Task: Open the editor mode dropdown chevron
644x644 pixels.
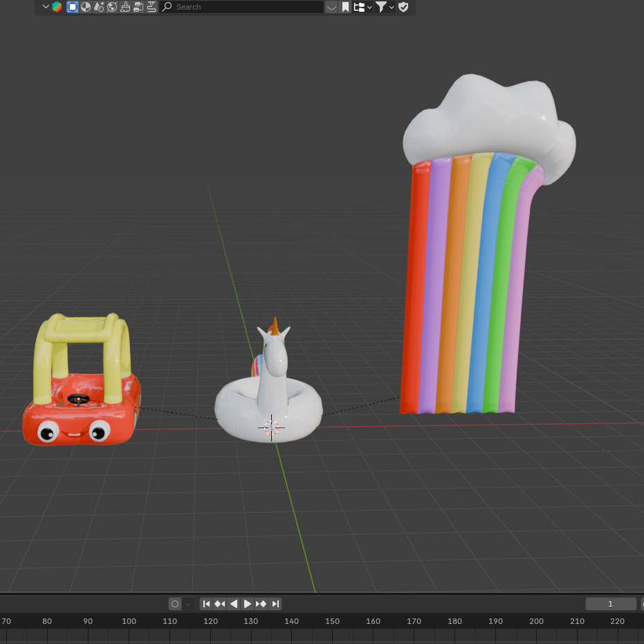Action: (46, 7)
